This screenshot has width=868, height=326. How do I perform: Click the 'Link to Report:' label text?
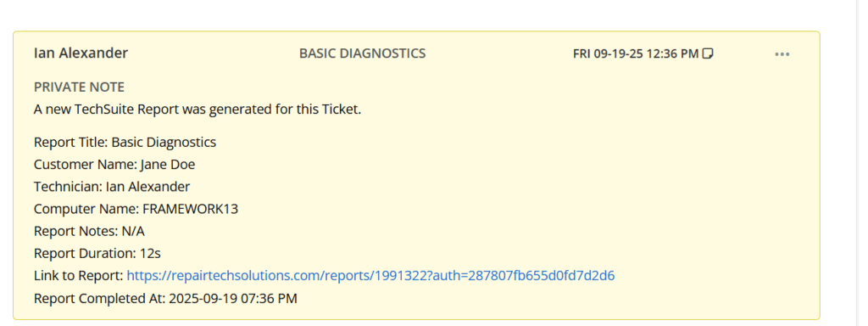(78, 276)
